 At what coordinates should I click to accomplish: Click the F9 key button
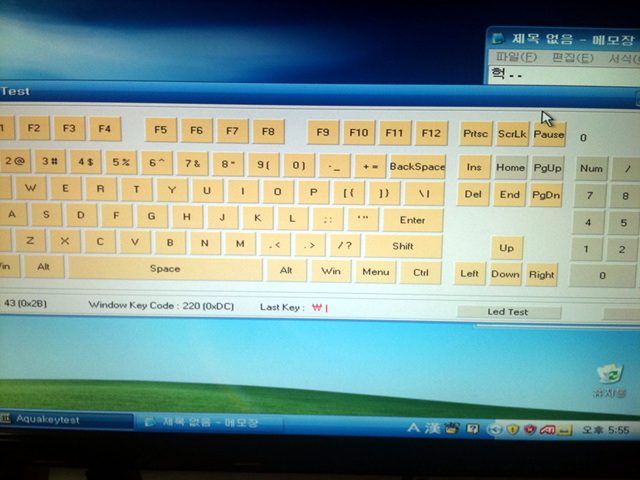point(323,132)
